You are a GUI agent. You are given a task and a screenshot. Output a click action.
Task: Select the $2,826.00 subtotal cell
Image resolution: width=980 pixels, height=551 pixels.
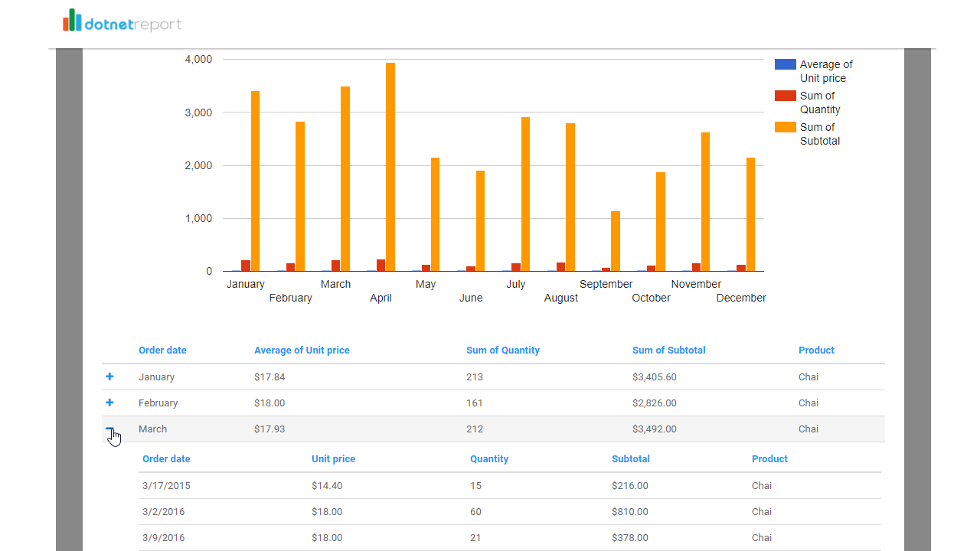click(655, 403)
